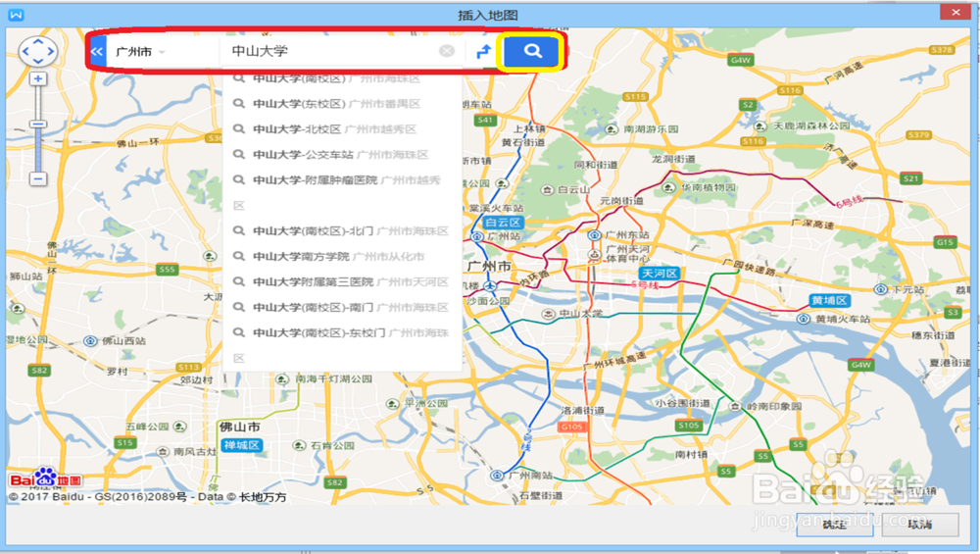Image resolution: width=980 pixels, height=554 pixels.
Task: Pan map down with the compass arrow
Action: pyautogui.click(x=38, y=61)
